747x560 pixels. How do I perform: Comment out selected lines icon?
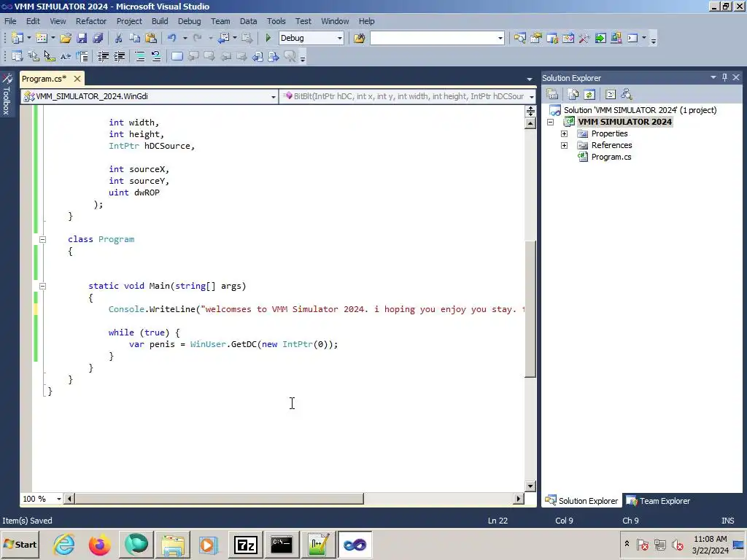[x=139, y=57]
